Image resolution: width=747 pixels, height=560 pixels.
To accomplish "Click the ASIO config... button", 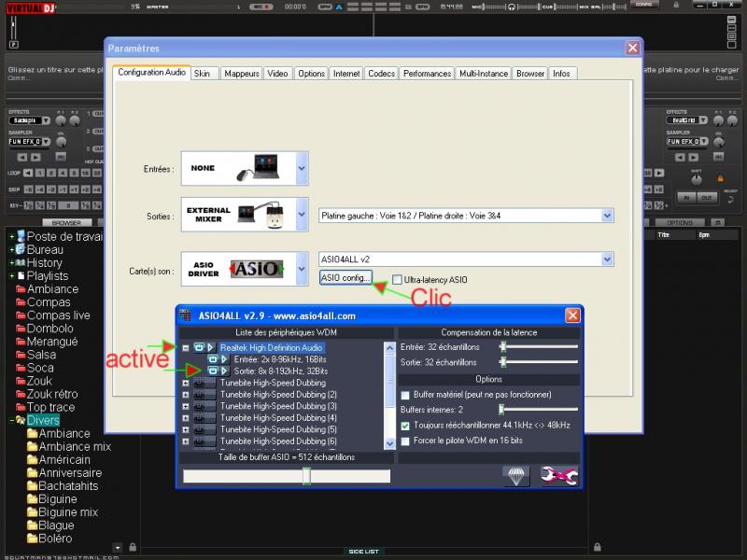I will 345,277.
